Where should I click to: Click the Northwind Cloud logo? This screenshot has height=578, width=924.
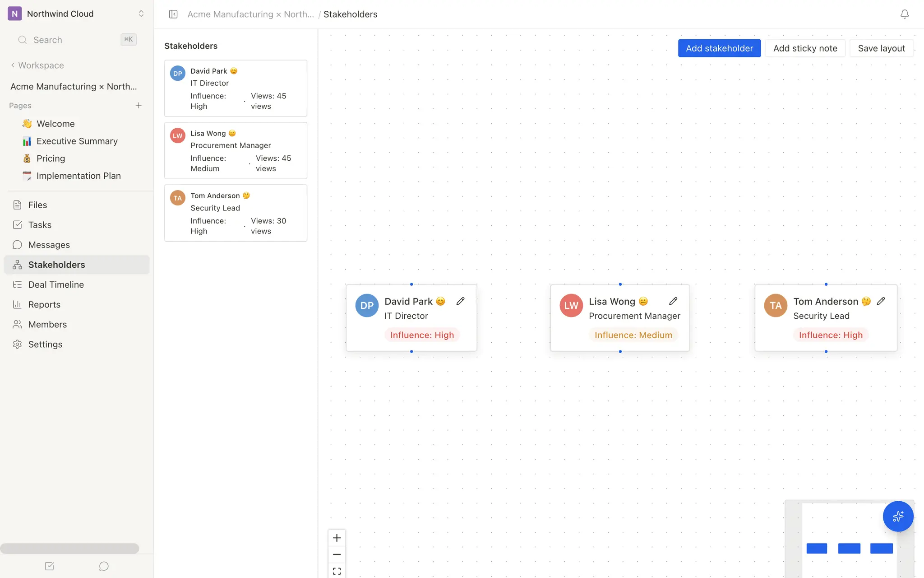(x=14, y=14)
